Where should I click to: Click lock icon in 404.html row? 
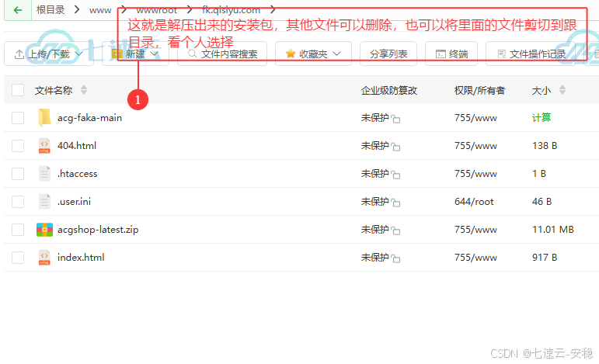click(395, 147)
